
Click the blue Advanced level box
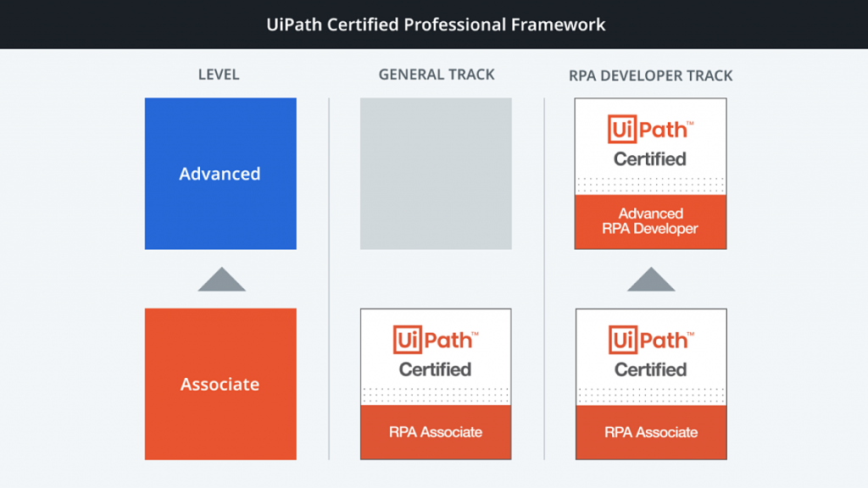coord(220,174)
